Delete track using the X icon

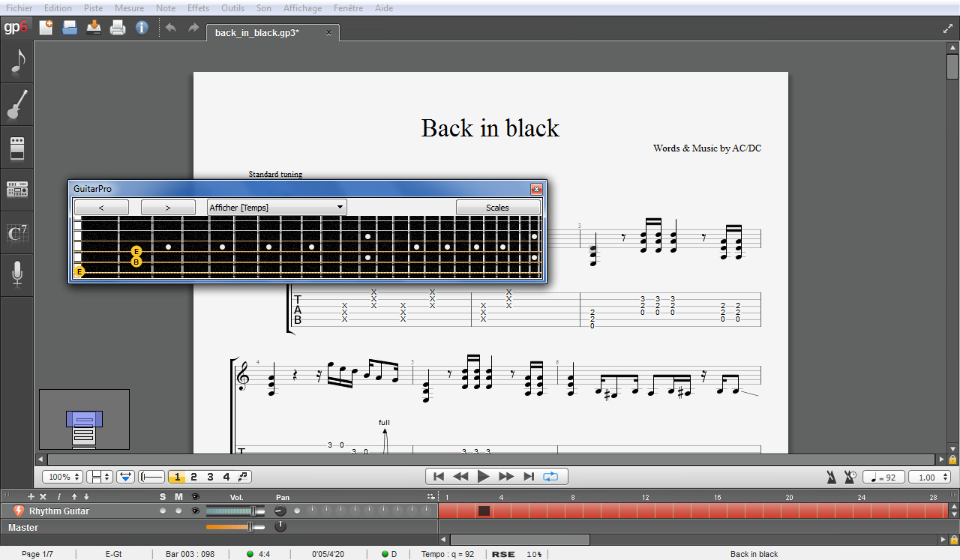pos(43,496)
